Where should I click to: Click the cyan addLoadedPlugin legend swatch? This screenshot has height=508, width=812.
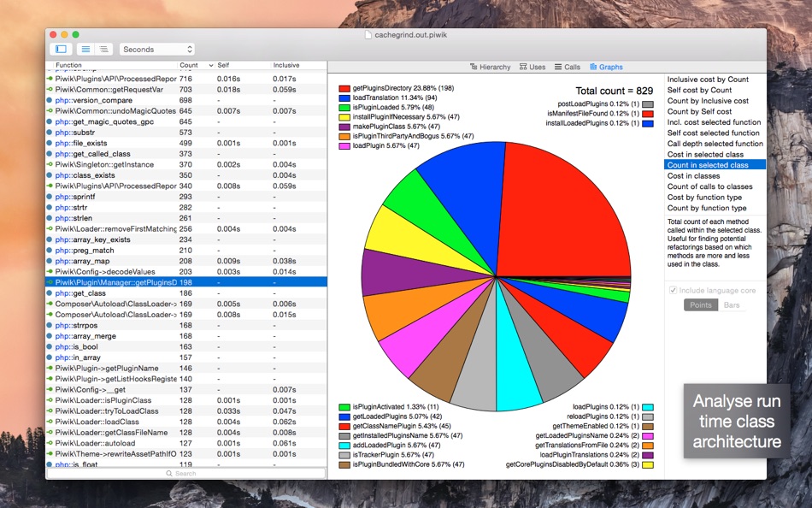click(x=344, y=446)
